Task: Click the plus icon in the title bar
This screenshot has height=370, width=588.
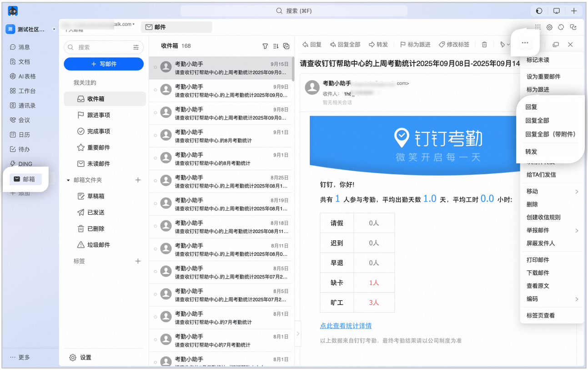Action: [x=574, y=11]
